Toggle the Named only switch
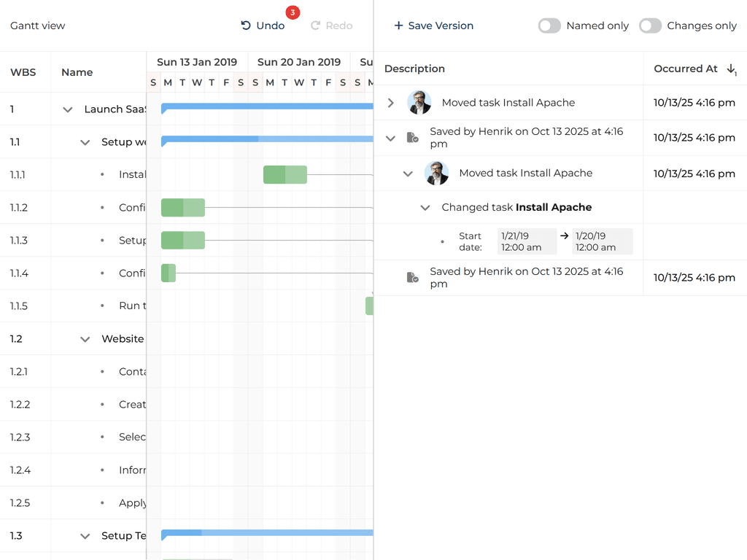 click(549, 26)
